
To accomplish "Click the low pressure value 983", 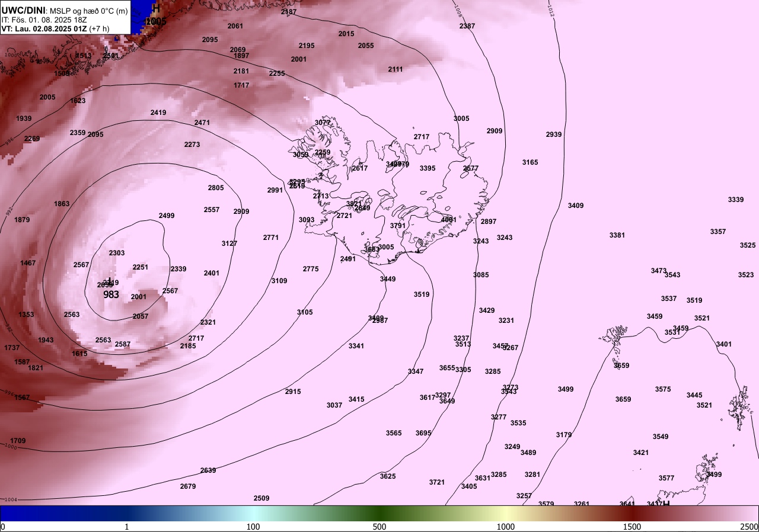I will 111,294.
